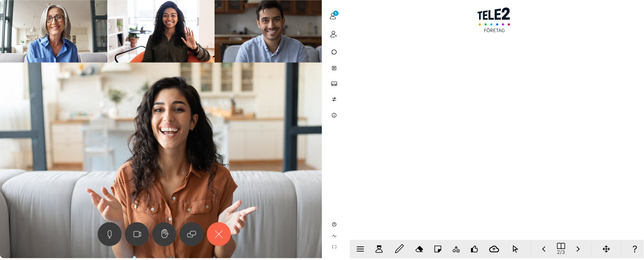This screenshot has height=260, width=644.
Task: End the call with the red X button
Action: point(219,234)
